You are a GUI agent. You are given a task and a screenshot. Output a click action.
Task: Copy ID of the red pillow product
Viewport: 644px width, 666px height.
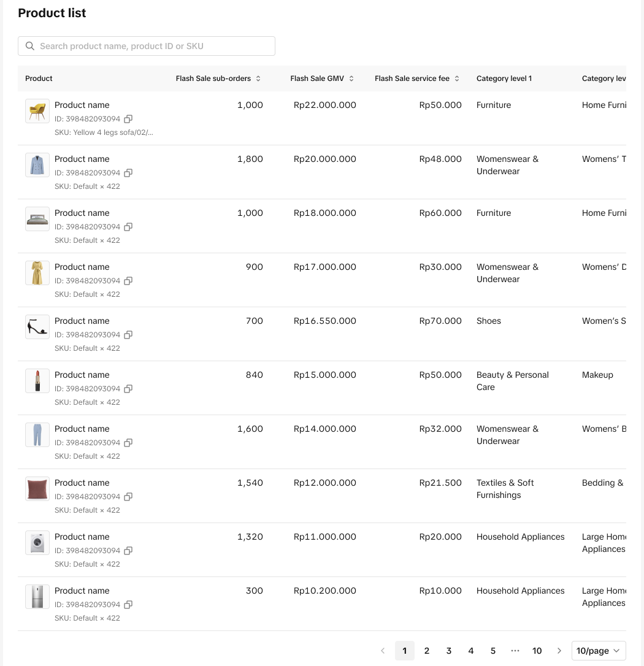[128, 497]
